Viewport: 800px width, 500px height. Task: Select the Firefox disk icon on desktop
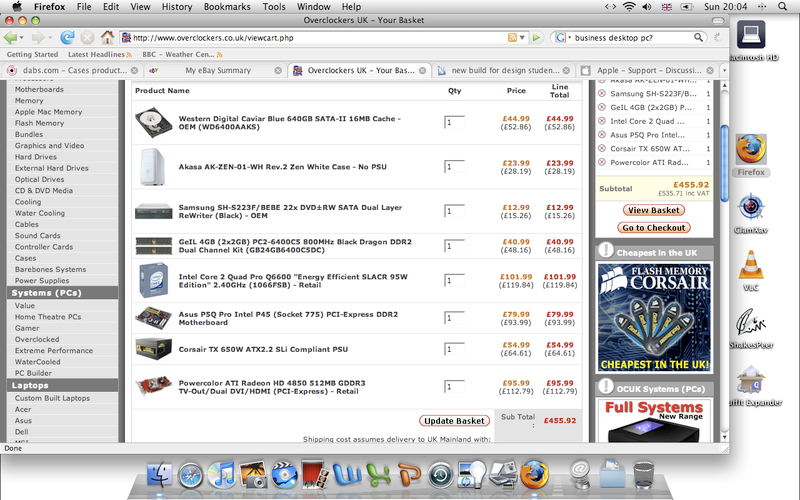pos(751,149)
